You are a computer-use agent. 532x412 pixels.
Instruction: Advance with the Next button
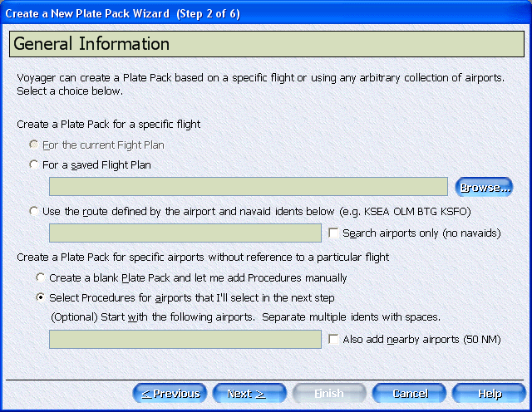[249, 394]
